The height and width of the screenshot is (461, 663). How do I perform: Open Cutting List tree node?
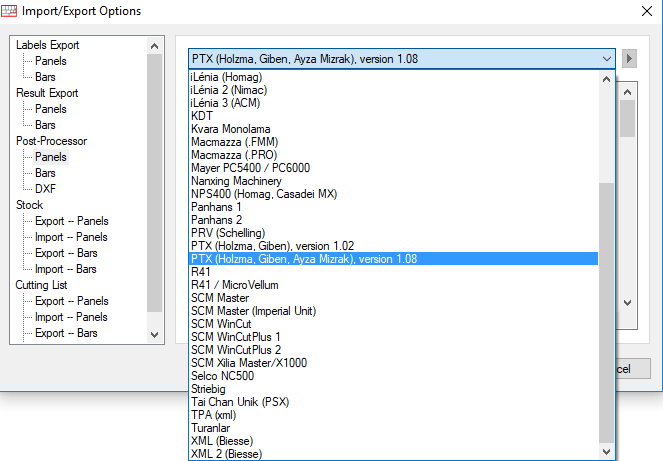[x=41, y=285]
